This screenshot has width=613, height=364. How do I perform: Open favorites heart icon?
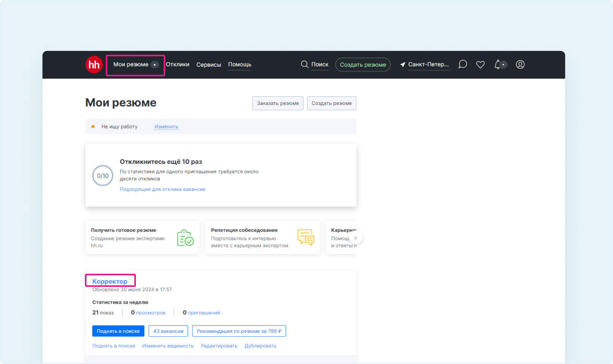coord(480,64)
